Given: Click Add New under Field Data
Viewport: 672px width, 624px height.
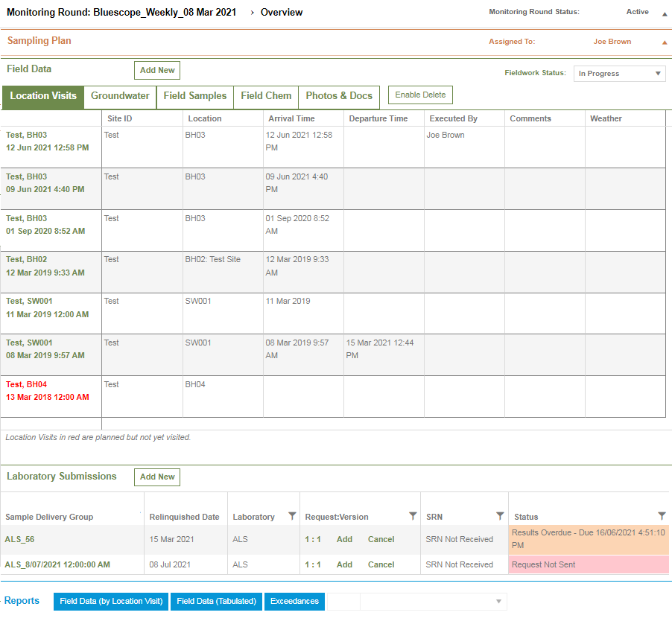Looking at the screenshot, I should [x=156, y=69].
